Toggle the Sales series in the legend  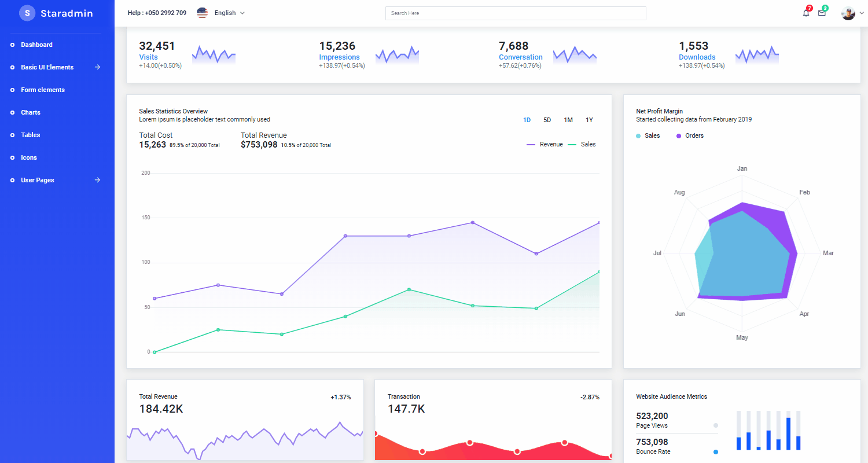pos(589,144)
